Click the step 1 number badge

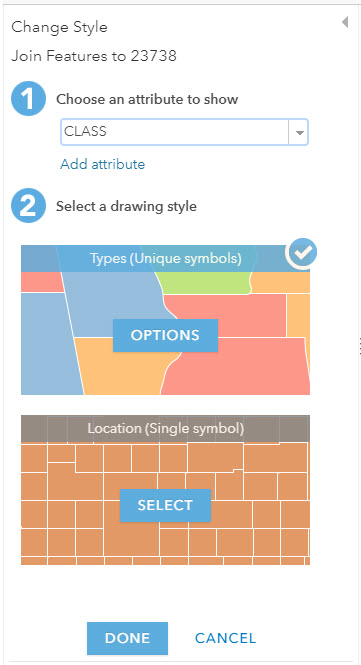pos(28,99)
